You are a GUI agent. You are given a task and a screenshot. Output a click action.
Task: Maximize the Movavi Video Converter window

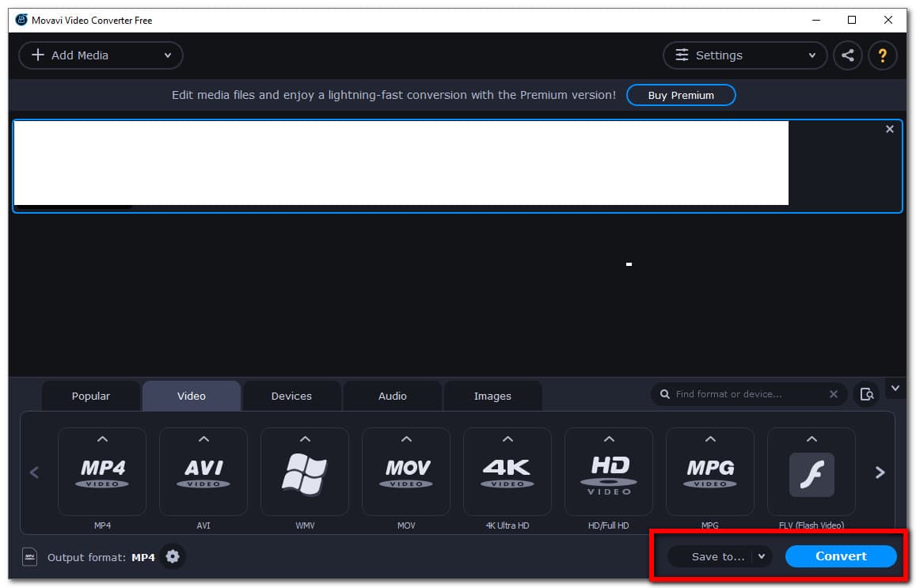pos(852,21)
